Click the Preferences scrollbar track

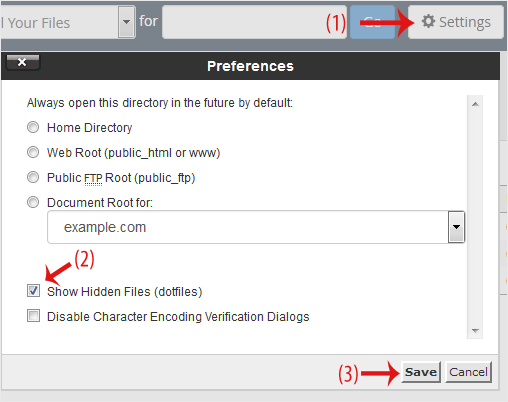tap(475, 217)
